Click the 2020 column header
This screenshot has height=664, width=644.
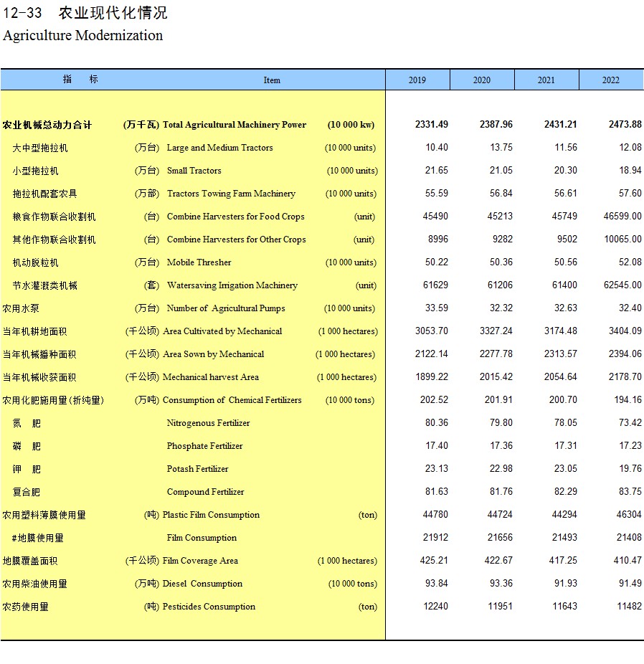(x=482, y=80)
